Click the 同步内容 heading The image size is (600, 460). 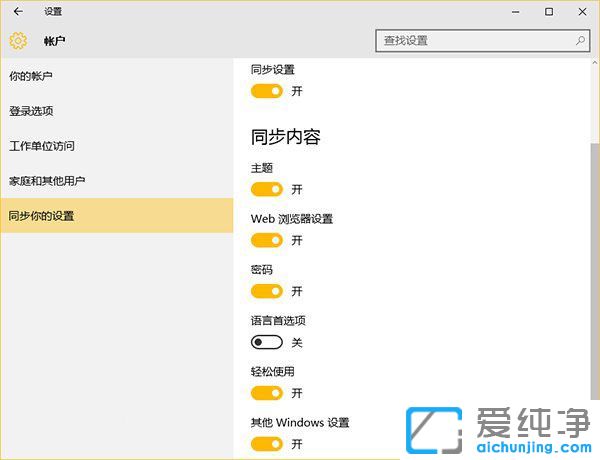[x=285, y=137]
